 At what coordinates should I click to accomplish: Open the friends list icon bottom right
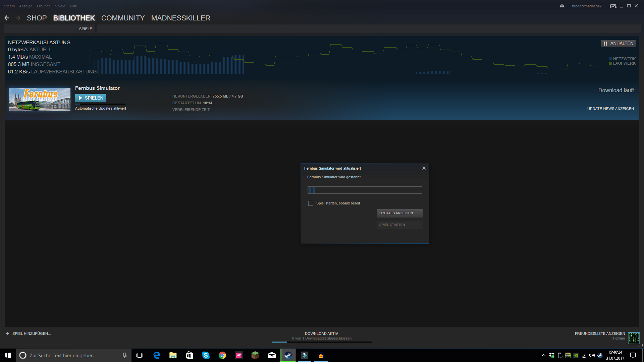(634, 338)
